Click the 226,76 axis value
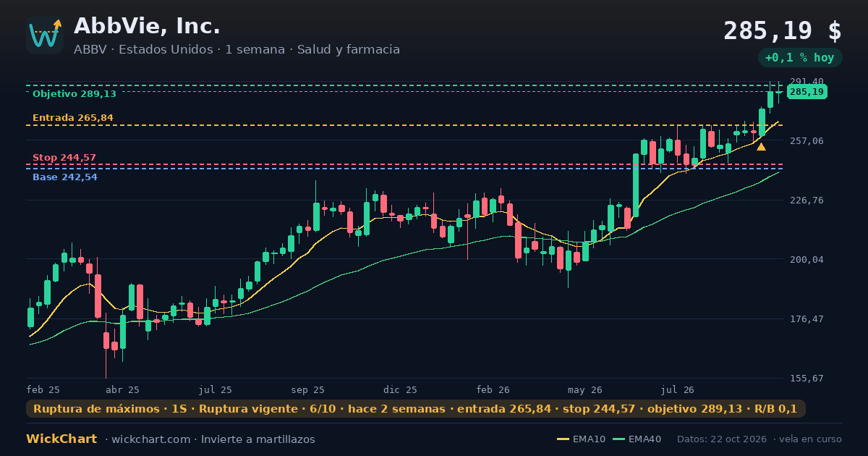Image resolution: width=868 pixels, height=456 pixels. (806, 200)
